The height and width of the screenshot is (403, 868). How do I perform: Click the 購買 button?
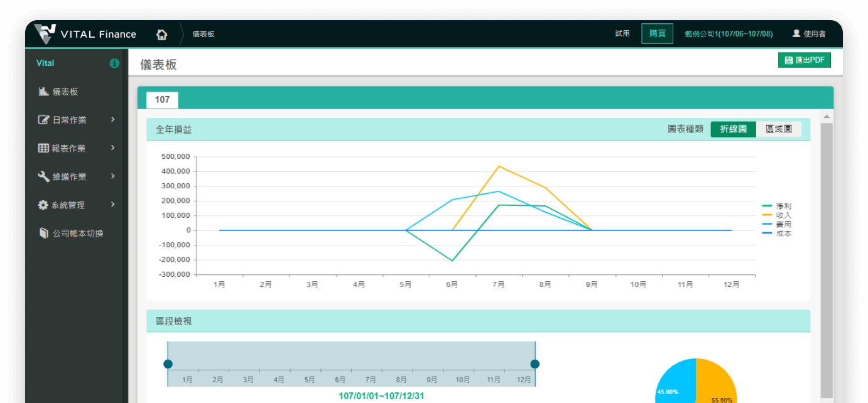point(658,34)
